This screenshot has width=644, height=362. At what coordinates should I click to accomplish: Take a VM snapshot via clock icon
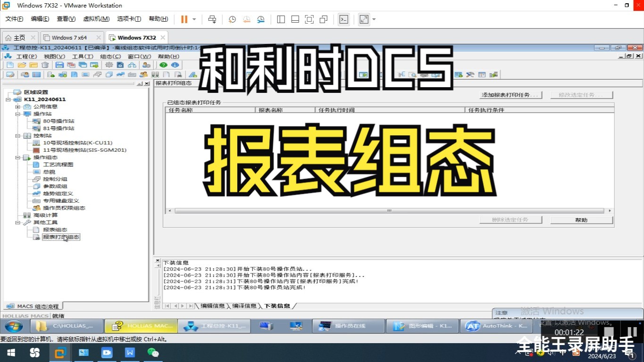(232, 19)
